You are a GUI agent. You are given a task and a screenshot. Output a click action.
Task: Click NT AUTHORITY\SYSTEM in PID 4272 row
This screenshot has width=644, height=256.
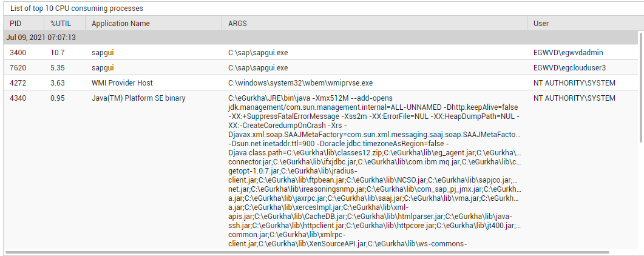point(574,83)
